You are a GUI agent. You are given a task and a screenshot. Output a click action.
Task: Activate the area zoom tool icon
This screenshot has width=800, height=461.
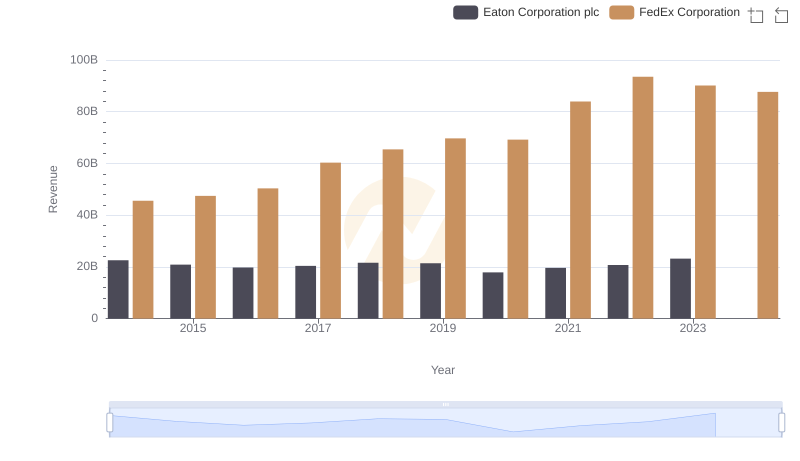click(x=756, y=15)
